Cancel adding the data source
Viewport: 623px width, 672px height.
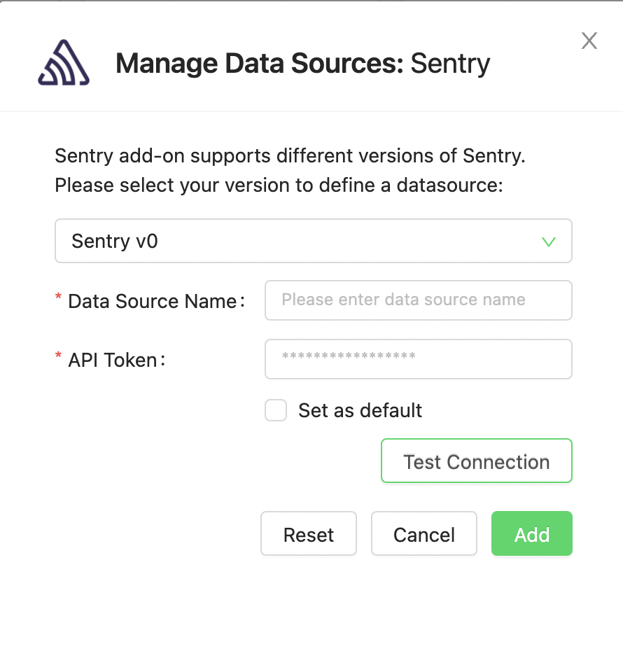tap(423, 533)
